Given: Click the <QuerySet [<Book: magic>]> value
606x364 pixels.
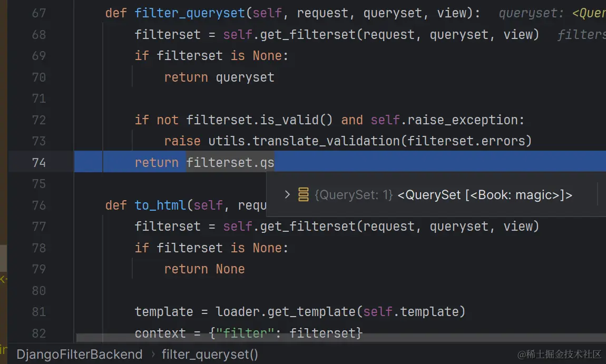Looking at the screenshot, I should [x=485, y=195].
